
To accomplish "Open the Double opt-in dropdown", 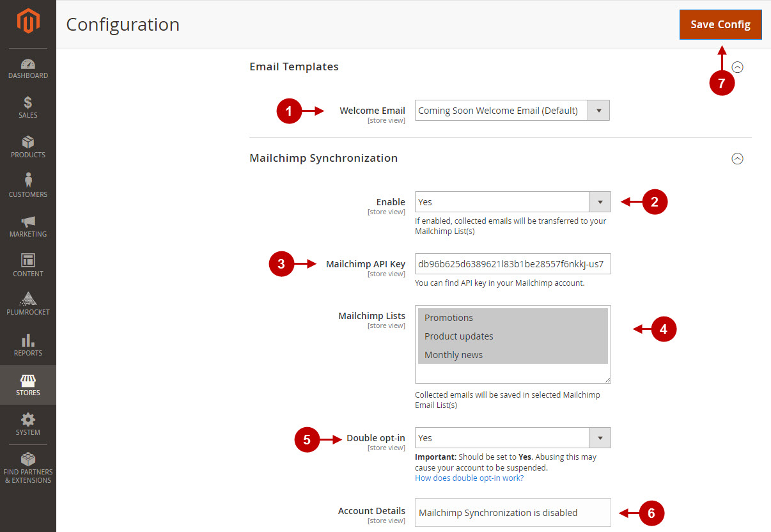I will (x=513, y=438).
